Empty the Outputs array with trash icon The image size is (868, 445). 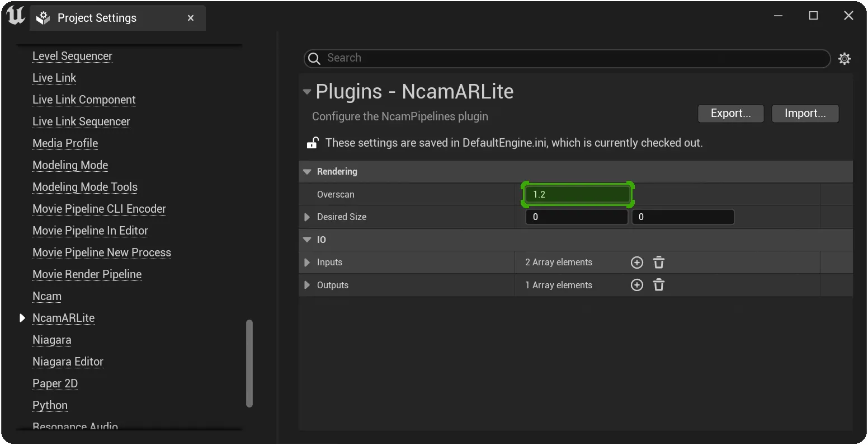(659, 285)
